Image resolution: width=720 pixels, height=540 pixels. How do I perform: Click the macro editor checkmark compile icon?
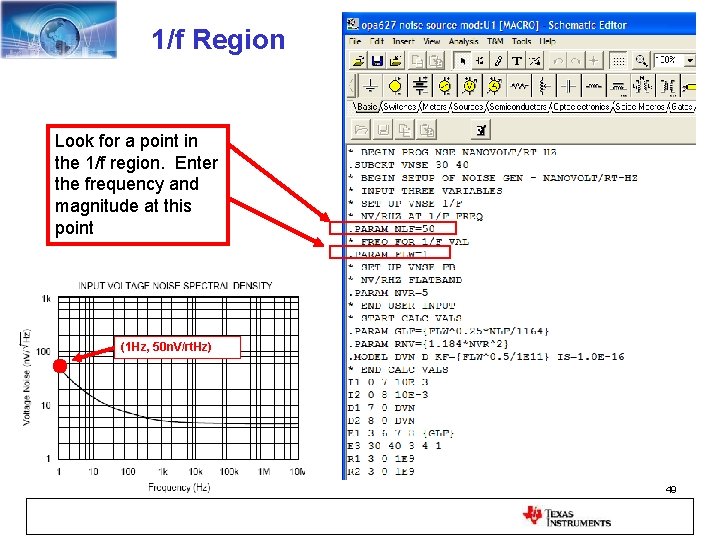coord(481,130)
